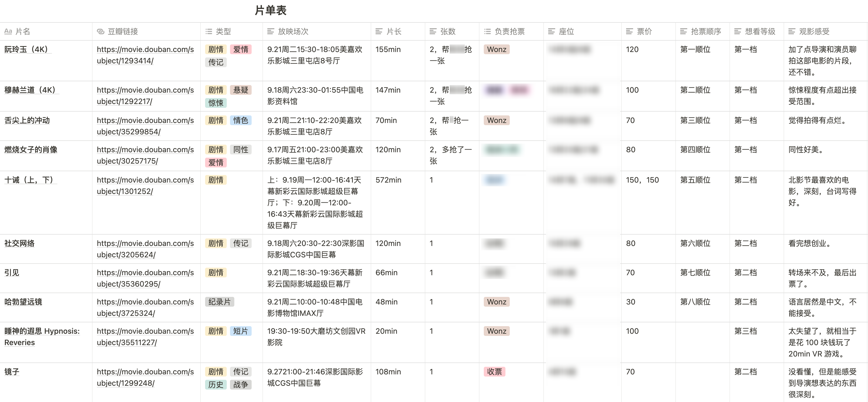This screenshot has height=402, width=868.
Task: Open the 想看等级 column header menu
Action: click(760, 31)
